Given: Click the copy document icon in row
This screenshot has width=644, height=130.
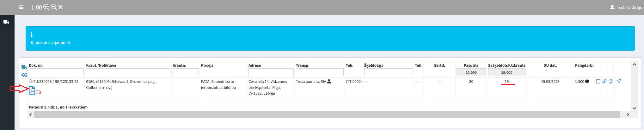Looking at the screenshot, I should tap(610, 81).
